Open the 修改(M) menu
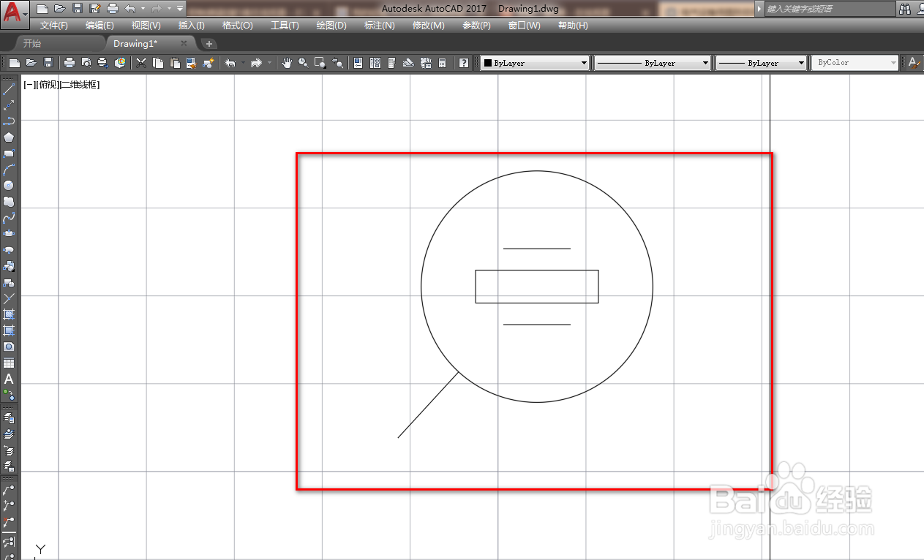Viewport: 924px width, 560px height. tap(428, 25)
